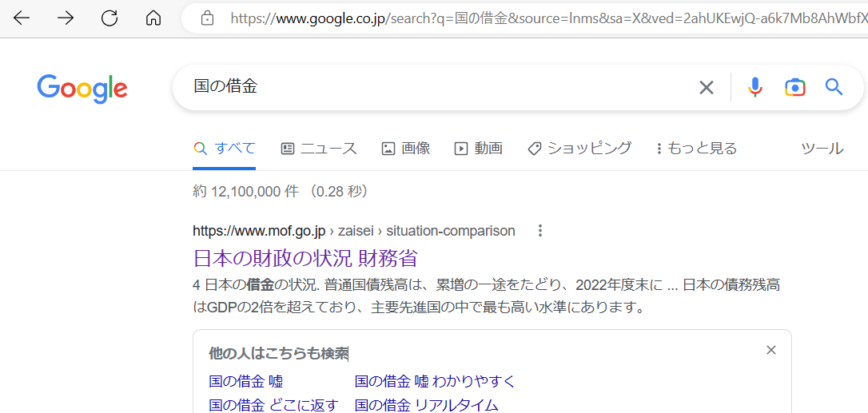The height and width of the screenshot is (413, 868).
Task: Start voice search with microphone icon
Action: (755, 87)
